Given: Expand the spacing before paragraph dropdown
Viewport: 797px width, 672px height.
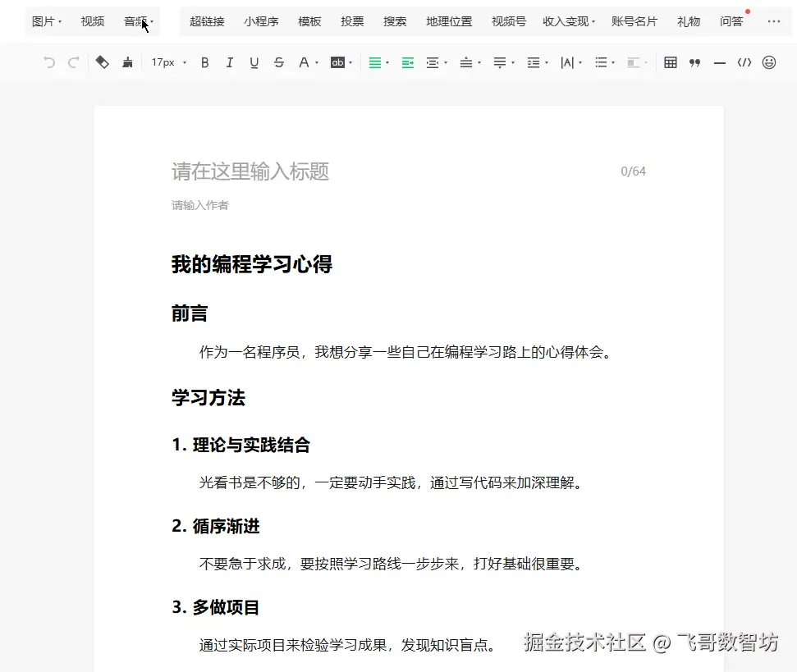Looking at the screenshot, I should (479, 63).
